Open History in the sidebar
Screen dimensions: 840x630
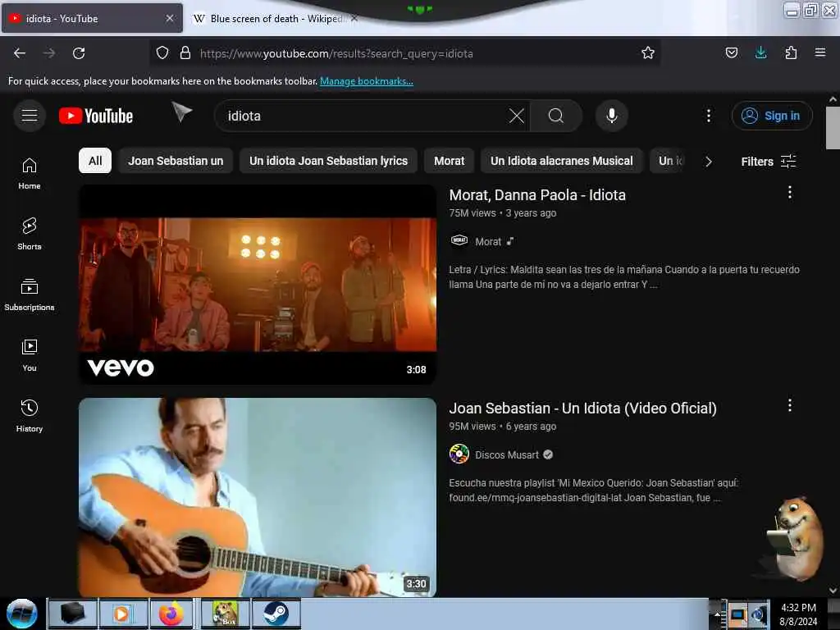click(x=30, y=416)
